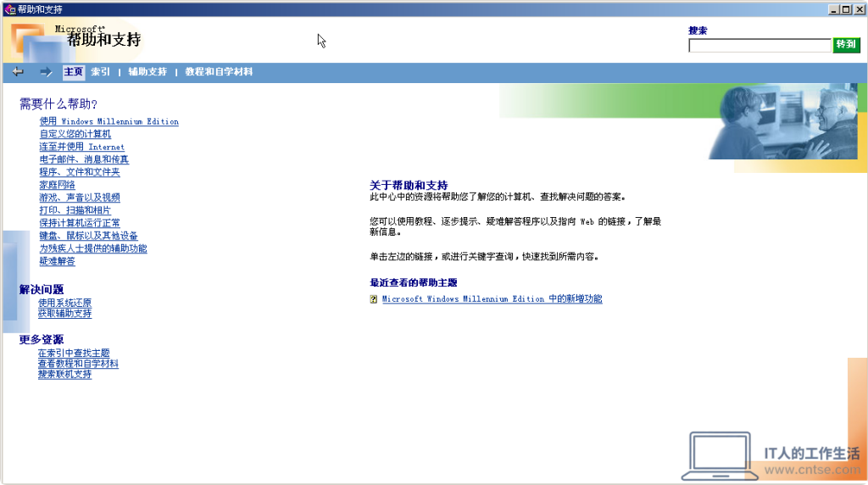Open 家庭网络 link
The width and height of the screenshot is (868, 485).
click(x=57, y=185)
